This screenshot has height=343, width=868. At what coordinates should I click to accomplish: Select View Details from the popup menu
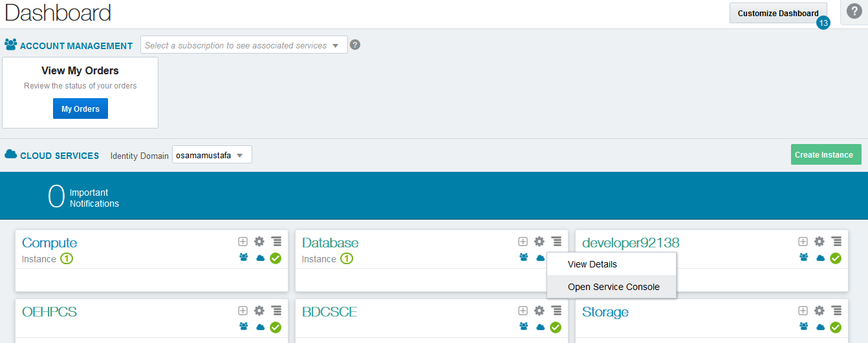point(592,264)
